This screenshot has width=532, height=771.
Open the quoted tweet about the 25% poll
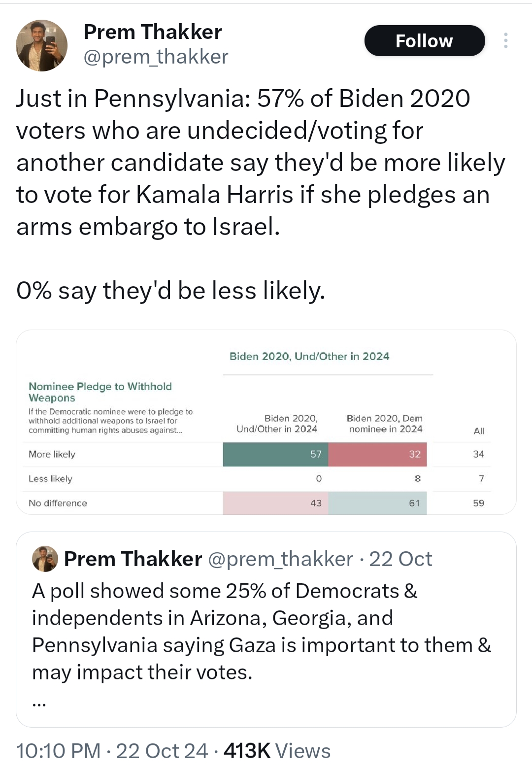click(x=261, y=631)
